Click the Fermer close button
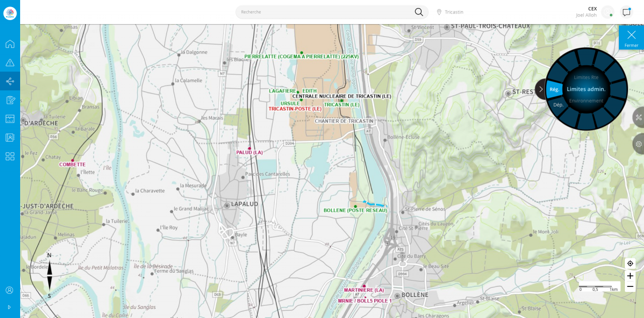The image size is (644, 318). click(x=631, y=38)
